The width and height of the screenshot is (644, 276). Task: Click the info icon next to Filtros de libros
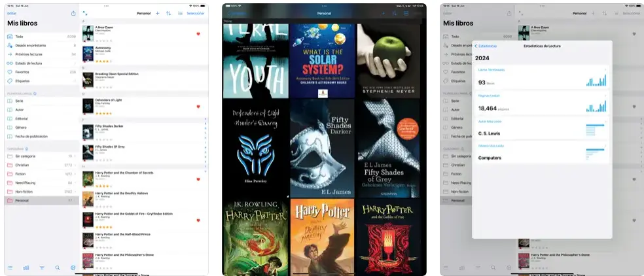(x=35, y=94)
